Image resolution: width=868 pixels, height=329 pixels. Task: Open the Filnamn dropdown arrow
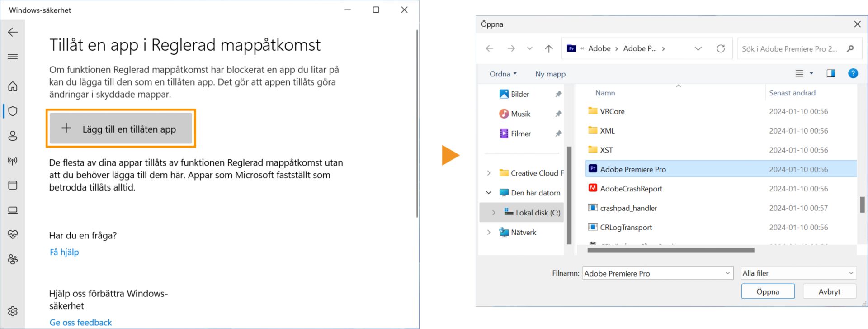tap(728, 273)
